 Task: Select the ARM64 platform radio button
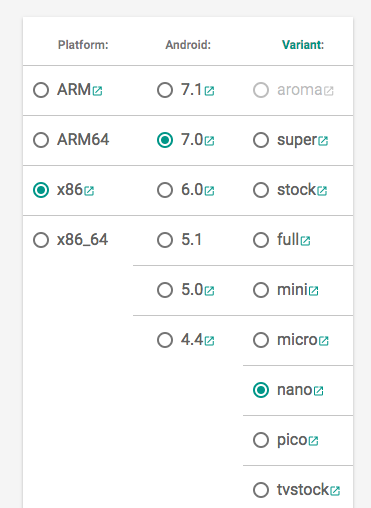[41, 140]
